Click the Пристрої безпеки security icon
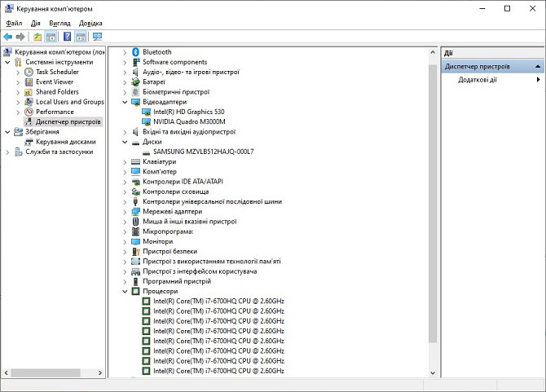 tap(136, 252)
